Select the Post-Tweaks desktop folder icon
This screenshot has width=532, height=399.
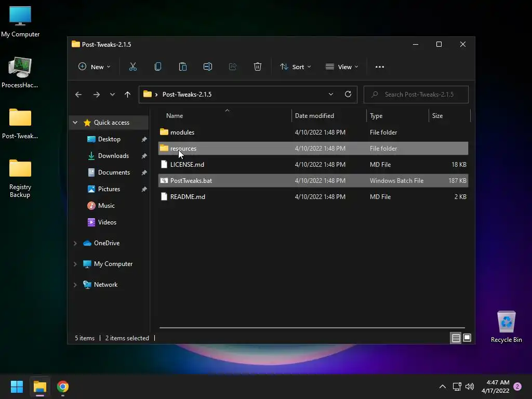pos(20,124)
